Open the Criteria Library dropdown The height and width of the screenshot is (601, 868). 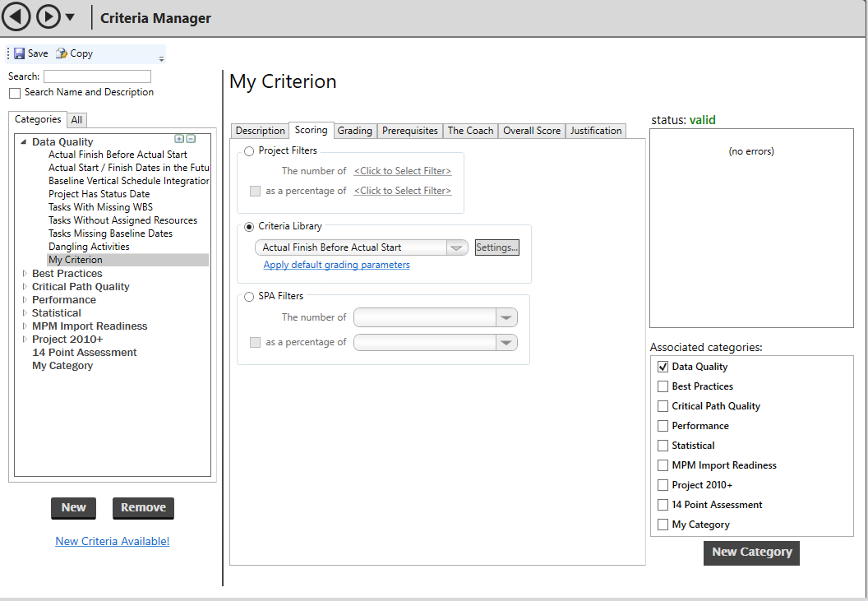tap(456, 247)
